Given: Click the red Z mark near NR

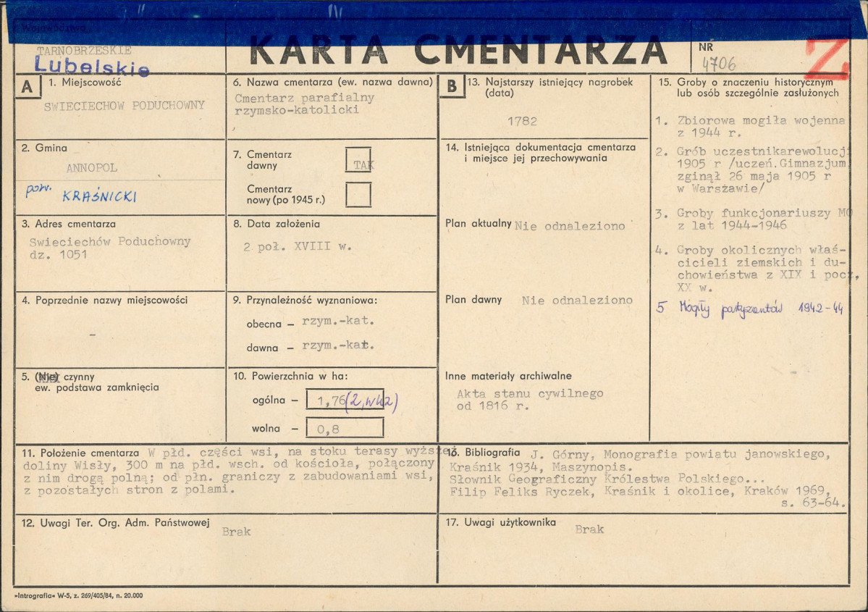Looking at the screenshot, I should 827,58.
